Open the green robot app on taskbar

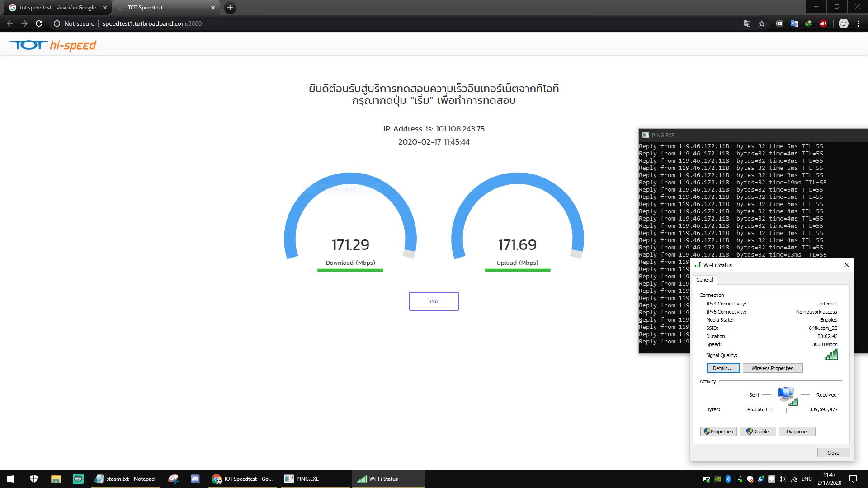coord(78,479)
